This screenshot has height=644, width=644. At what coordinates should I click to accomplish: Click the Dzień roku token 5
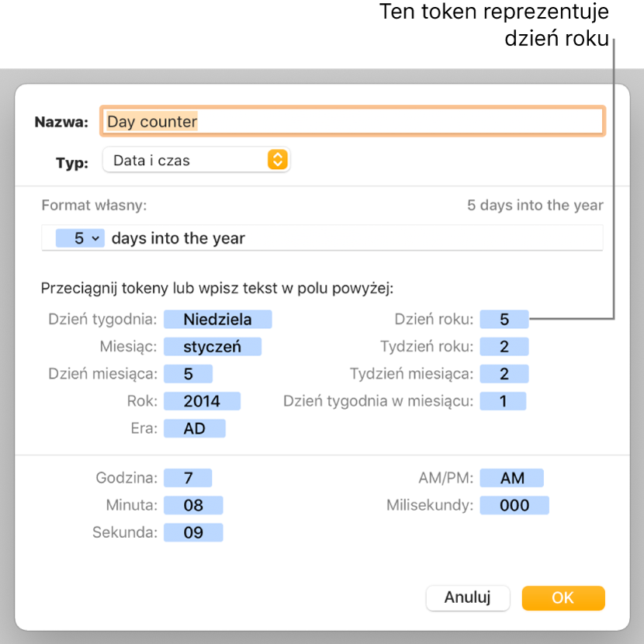[504, 319]
